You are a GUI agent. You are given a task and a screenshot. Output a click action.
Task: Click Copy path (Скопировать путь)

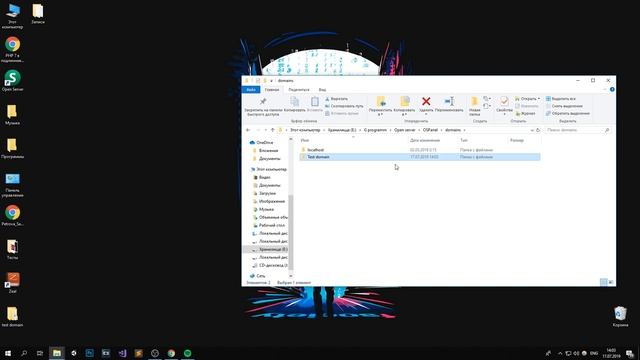[344, 106]
